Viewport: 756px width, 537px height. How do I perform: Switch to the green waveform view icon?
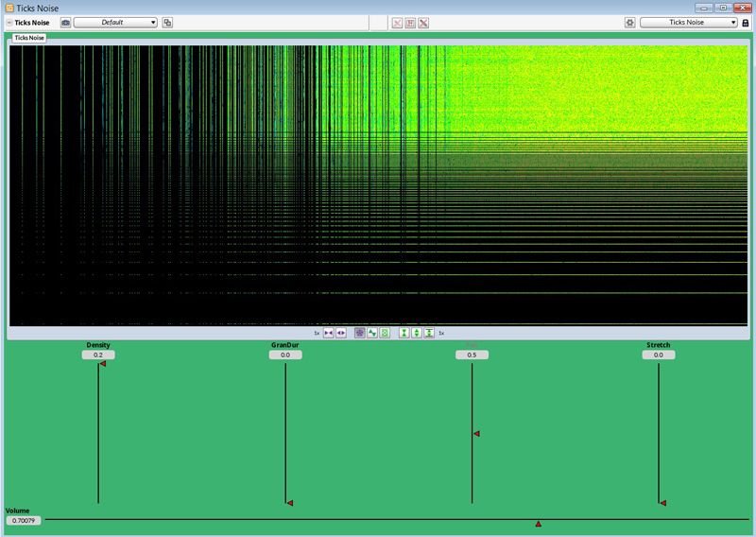coord(372,333)
